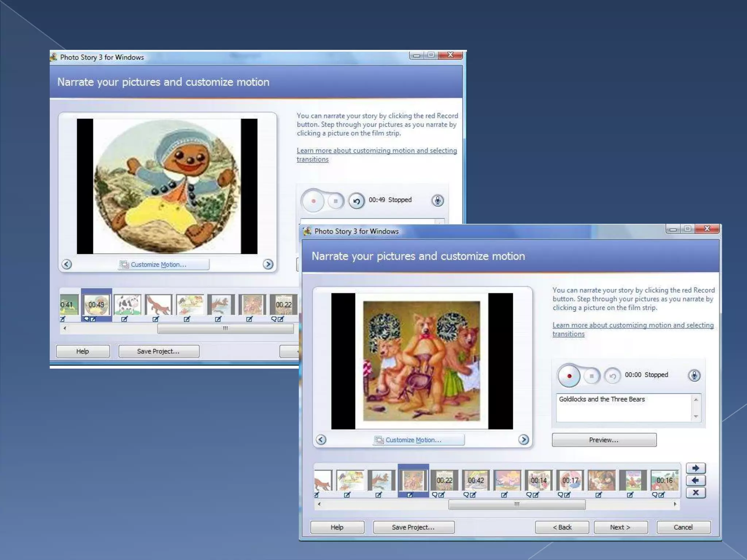747x560 pixels.
Task: Open Customize Motion for the three bears picture
Action: tap(419, 440)
